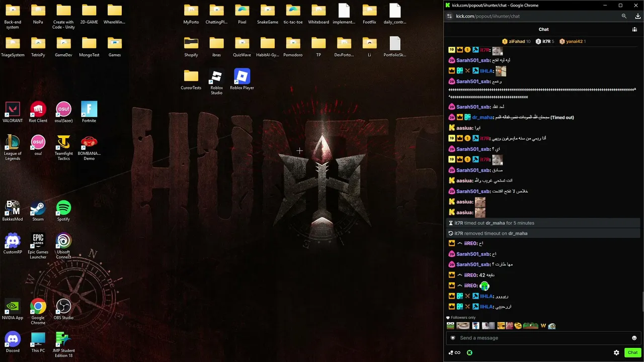The image size is (644, 362).
Task: Select the Footflix desktop folder
Action: pos(369,14)
